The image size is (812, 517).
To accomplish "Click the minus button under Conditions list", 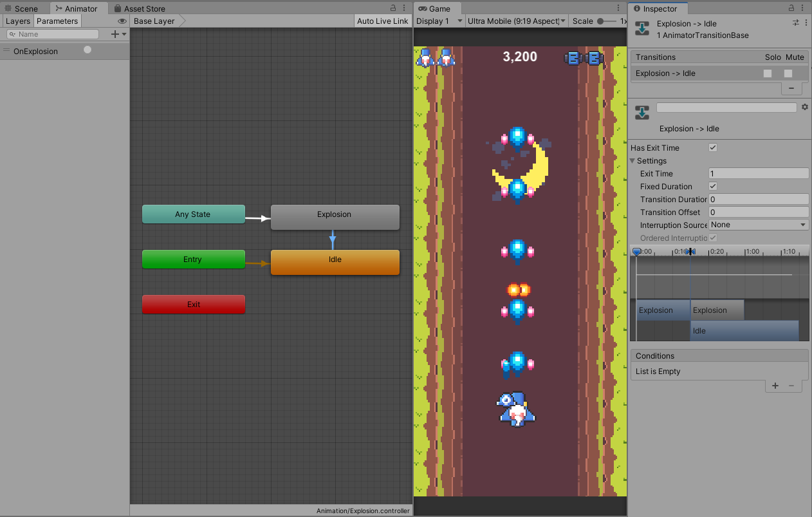I will (x=791, y=386).
